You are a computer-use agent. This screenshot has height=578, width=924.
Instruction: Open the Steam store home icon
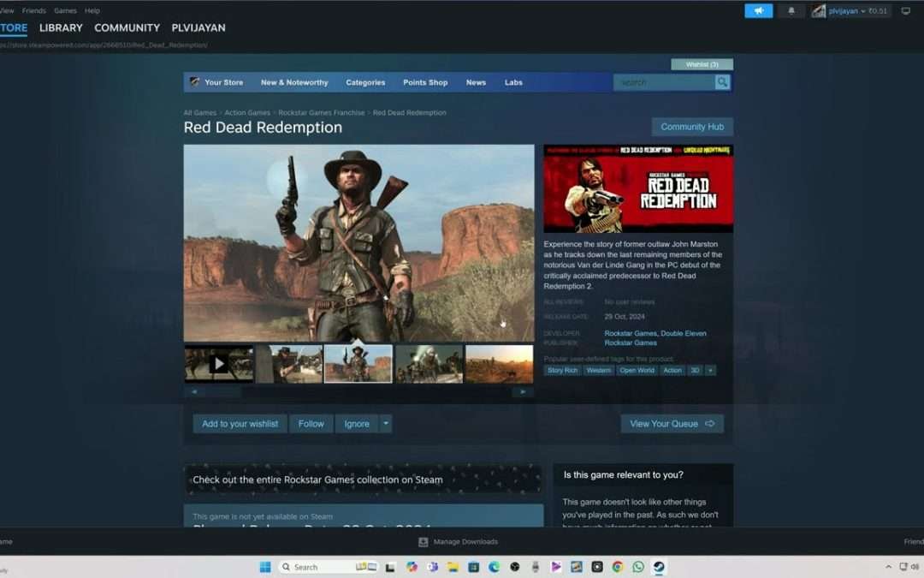coord(192,81)
